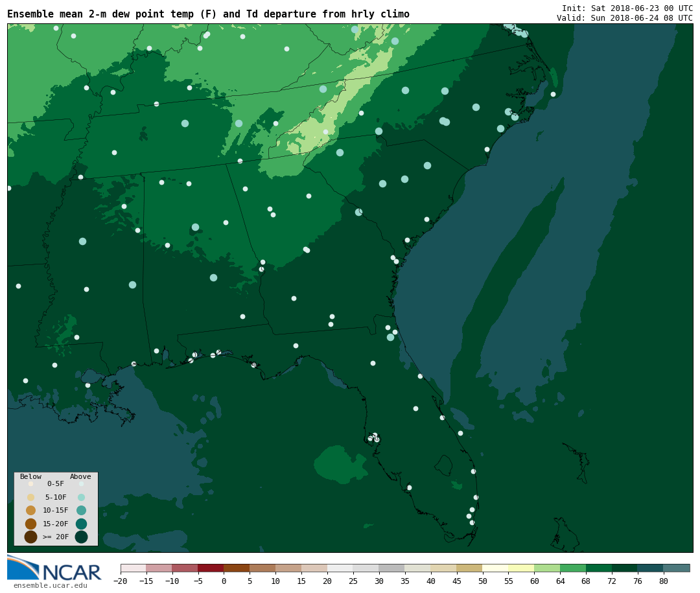Click the gray colorbar segment between 30 and 35
The width and height of the screenshot is (700, 593).
point(392,568)
